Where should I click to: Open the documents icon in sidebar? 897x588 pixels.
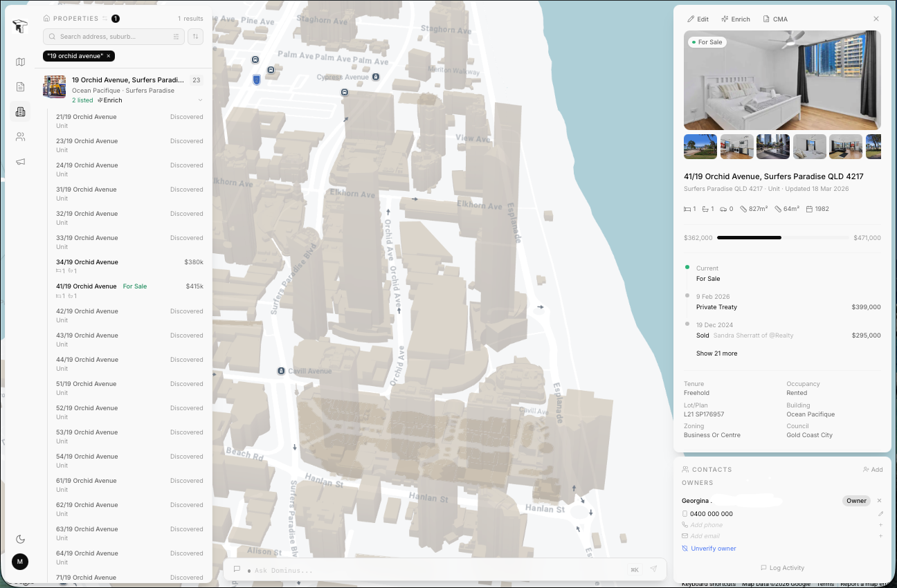pos(20,87)
